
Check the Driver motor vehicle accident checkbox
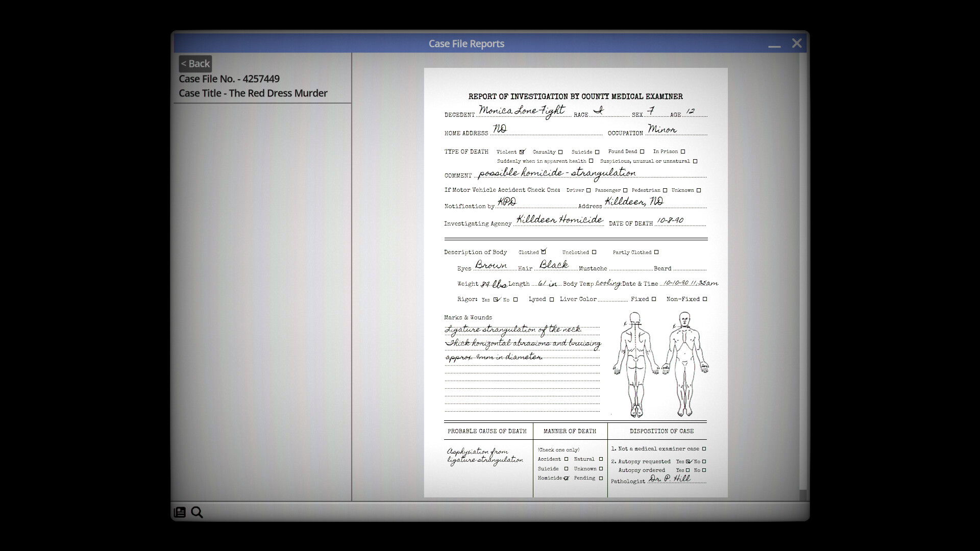tap(588, 190)
